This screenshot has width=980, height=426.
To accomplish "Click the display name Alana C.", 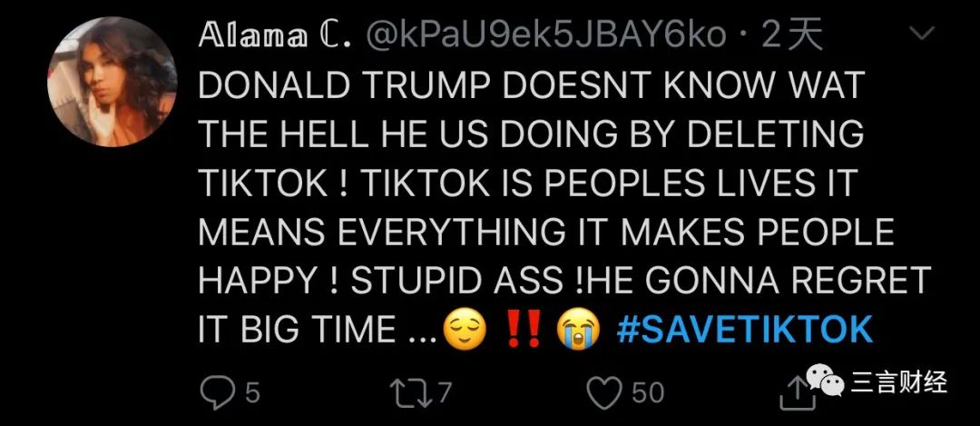I will click(274, 37).
